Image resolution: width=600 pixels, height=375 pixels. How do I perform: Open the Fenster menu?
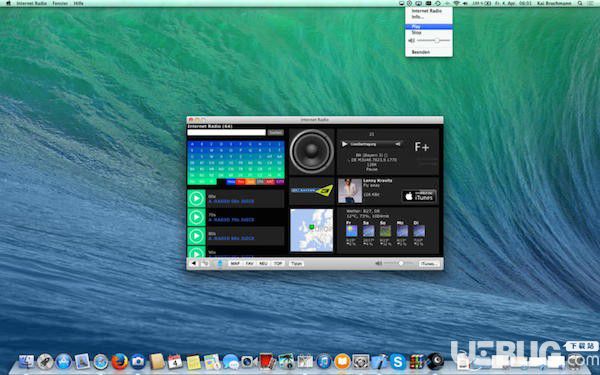pyautogui.click(x=60, y=3)
